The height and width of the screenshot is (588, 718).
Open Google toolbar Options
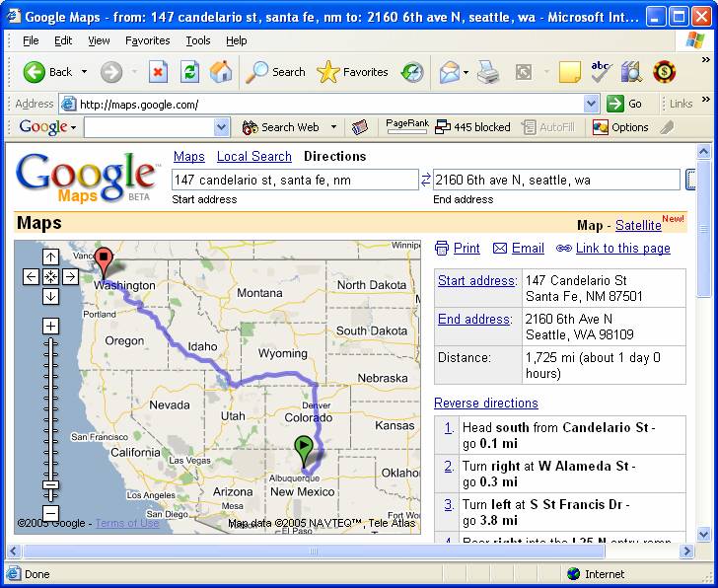tap(620, 127)
